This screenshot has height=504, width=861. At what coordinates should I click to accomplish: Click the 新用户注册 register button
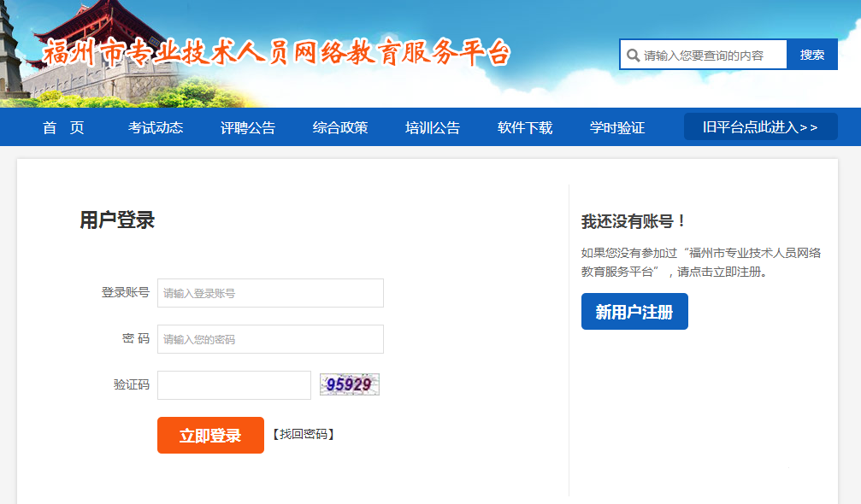(x=634, y=312)
